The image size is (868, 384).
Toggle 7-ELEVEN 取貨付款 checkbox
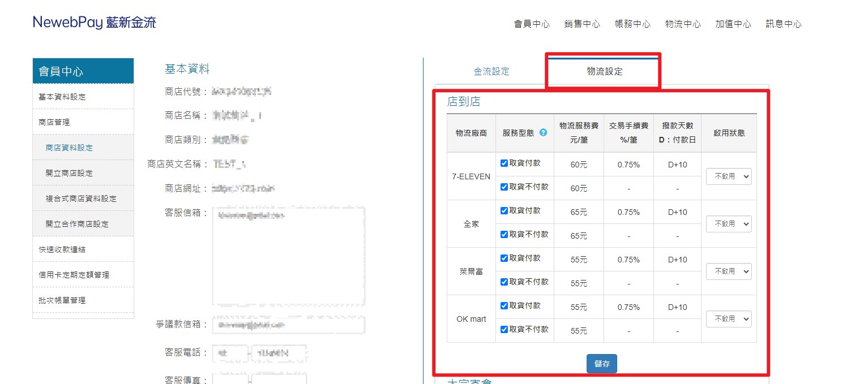tap(504, 163)
